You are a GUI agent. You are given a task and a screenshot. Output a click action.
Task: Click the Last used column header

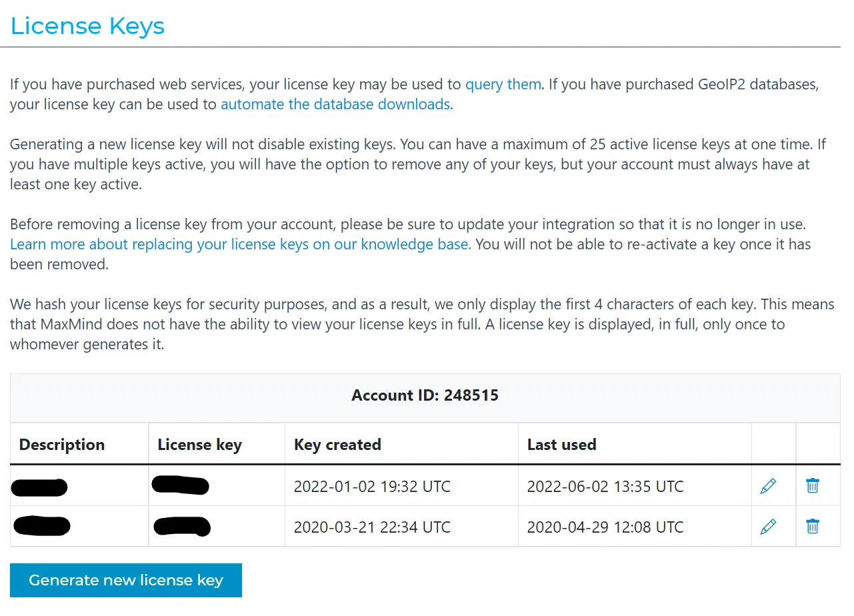561,445
